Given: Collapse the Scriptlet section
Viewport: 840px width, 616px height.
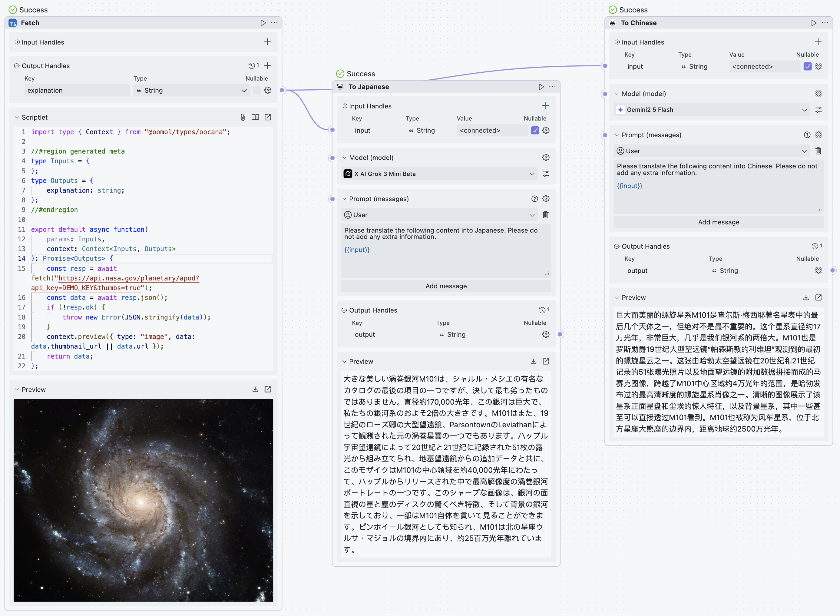Looking at the screenshot, I should coord(17,117).
